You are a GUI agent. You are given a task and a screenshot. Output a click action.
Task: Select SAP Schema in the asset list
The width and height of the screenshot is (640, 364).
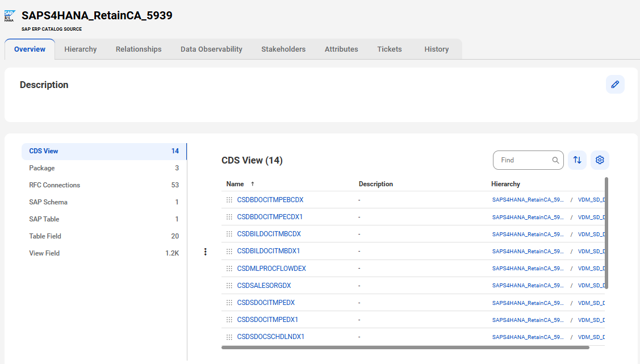pyautogui.click(x=104, y=202)
